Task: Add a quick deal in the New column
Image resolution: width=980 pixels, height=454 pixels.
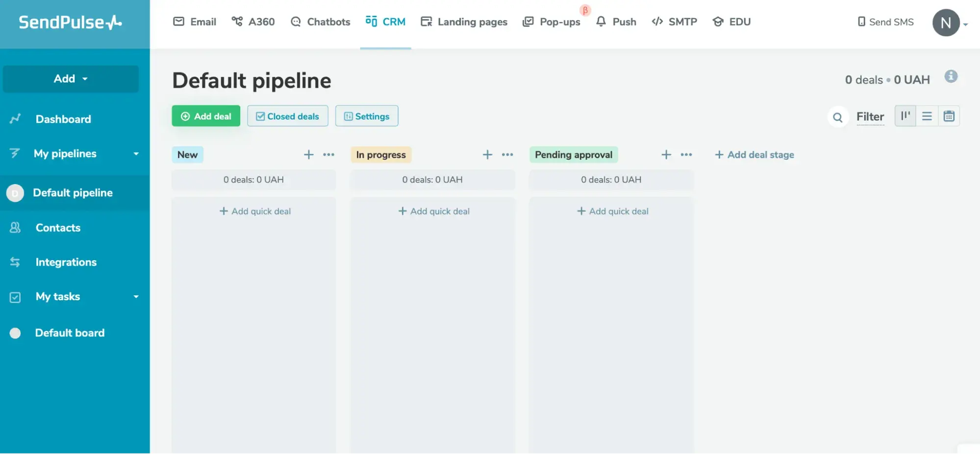Action: click(x=254, y=211)
